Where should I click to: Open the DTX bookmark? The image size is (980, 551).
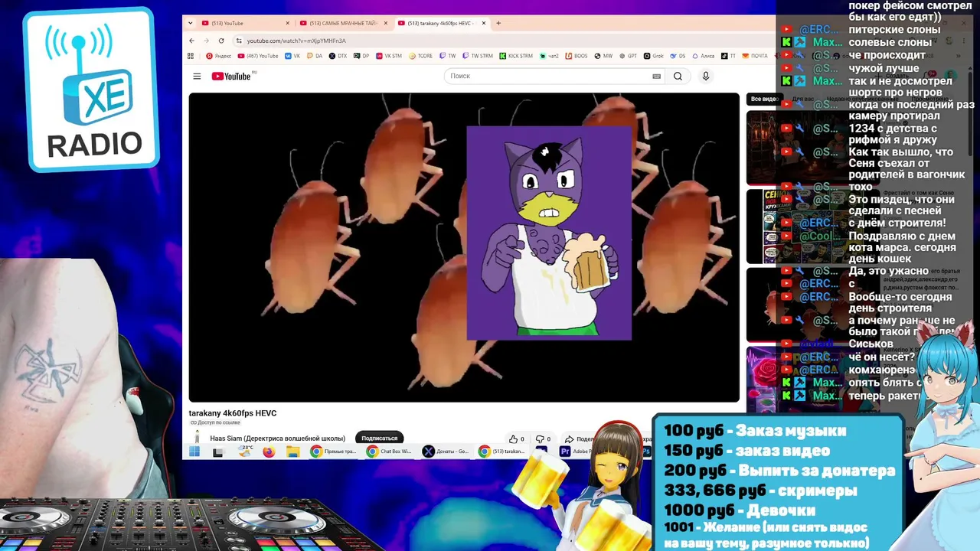[x=338, y=56]
